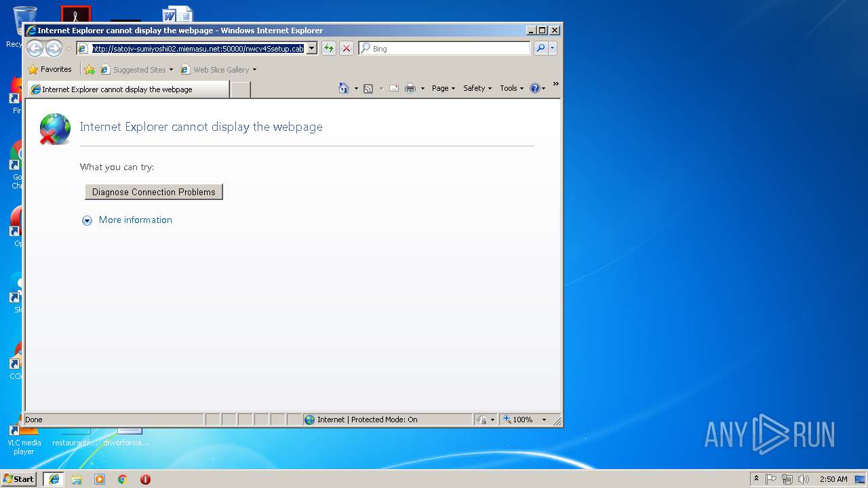Open network status tray icon
Viewport: 868px width, 488px height.
tap(787, 479)
